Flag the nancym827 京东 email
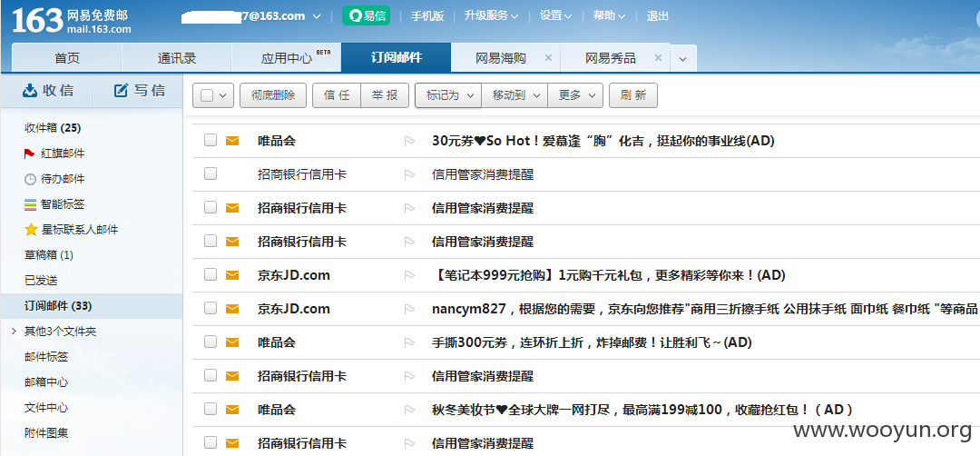This screenshot has height=456, width=980. pos(409,309)
